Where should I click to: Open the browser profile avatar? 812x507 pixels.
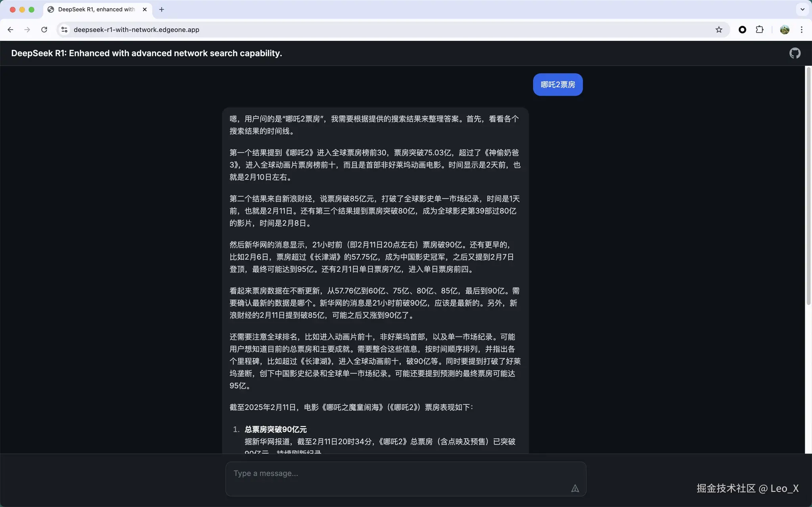click(785, 29)
